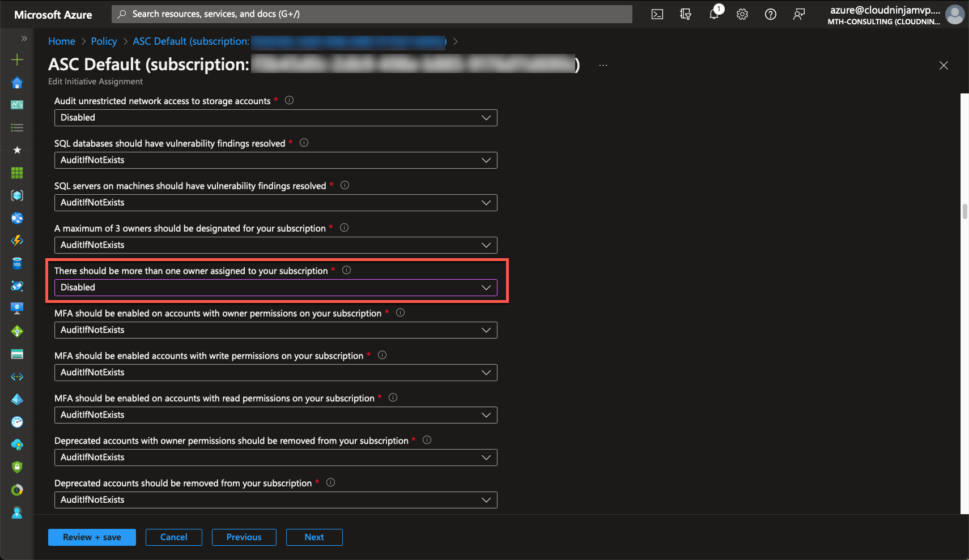Open the ellipsis menu beside the page title
Viewport: 969px width, 560px height.
(603, 65)
